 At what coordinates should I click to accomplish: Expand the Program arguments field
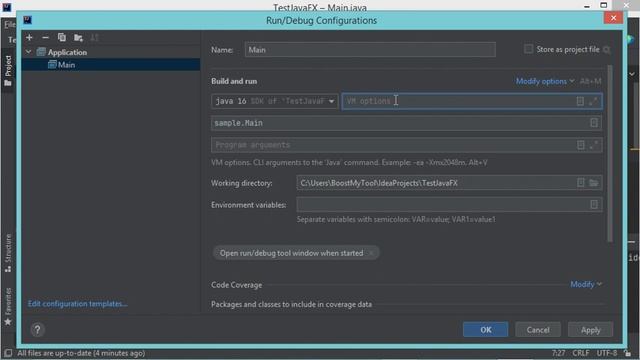click(594, 145)
